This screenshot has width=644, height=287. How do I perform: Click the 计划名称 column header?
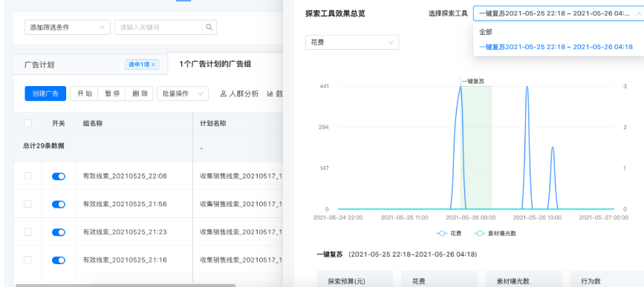point(213,123)
